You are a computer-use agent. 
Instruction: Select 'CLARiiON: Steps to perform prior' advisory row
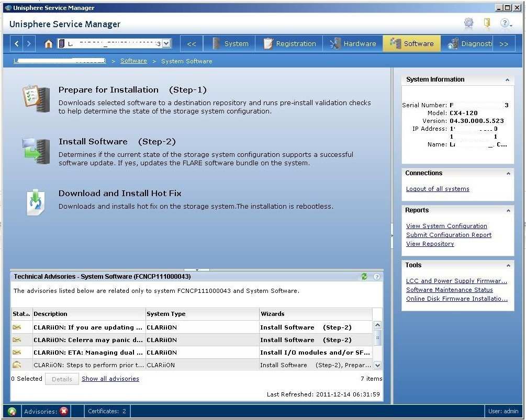coord(192,365)
